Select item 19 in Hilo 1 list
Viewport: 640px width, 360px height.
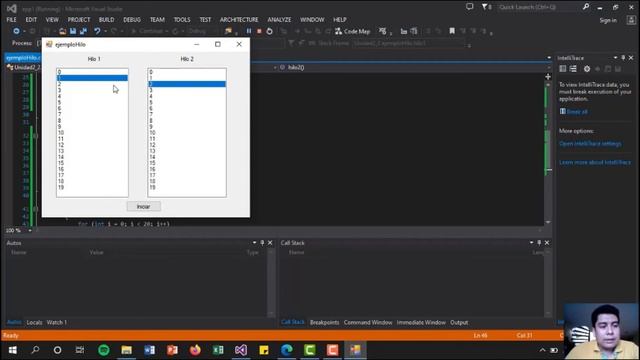pyautogui.click(x=92, y=187)
